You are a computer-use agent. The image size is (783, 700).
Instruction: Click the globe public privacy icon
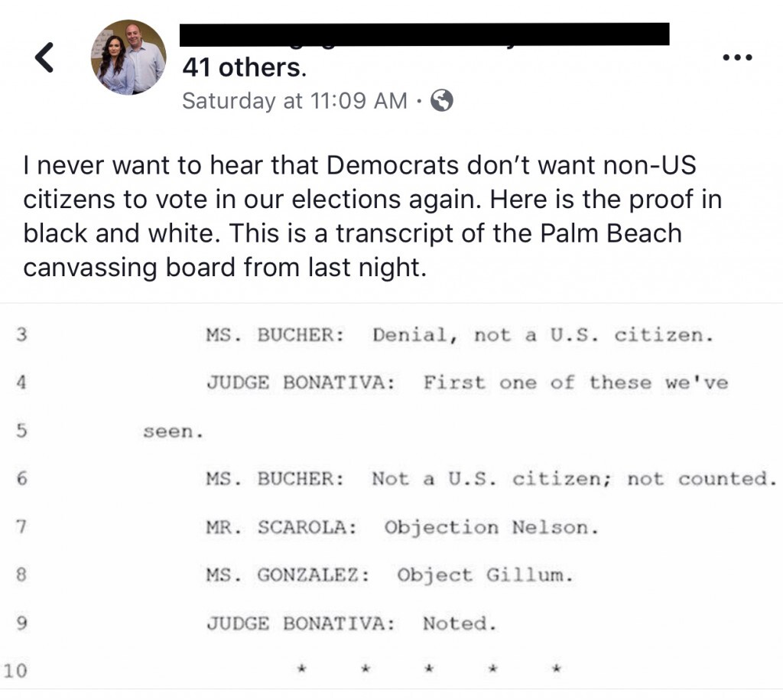[x=442, y=100]
